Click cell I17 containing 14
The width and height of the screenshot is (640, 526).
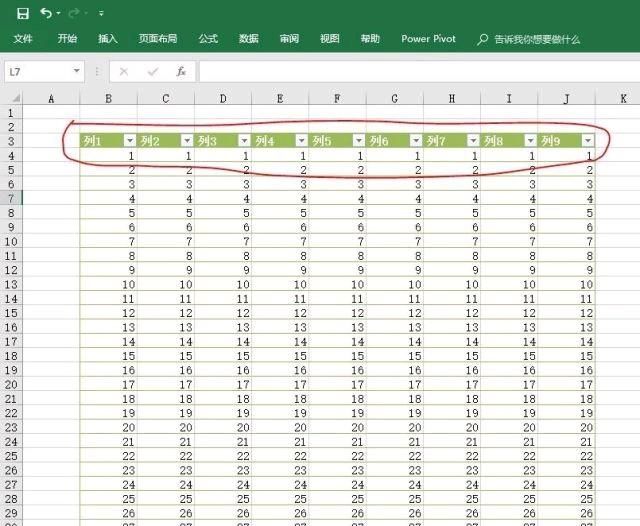(x=509, y=342)
